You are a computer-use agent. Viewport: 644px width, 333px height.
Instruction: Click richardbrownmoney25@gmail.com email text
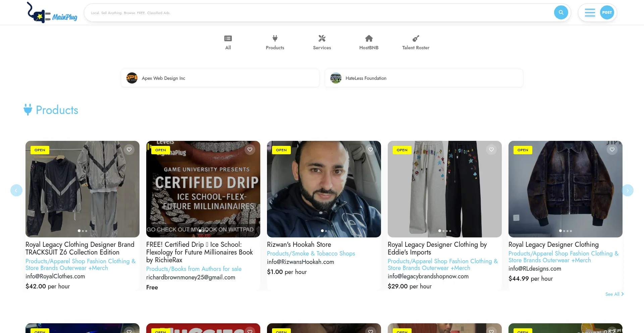191,277
